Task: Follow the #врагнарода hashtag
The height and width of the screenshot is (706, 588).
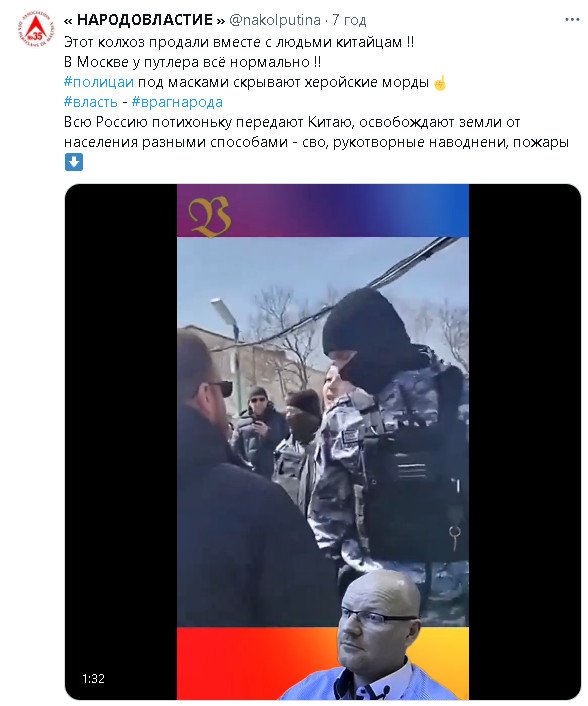Action: pyautogui.click(x=177, y=102)
